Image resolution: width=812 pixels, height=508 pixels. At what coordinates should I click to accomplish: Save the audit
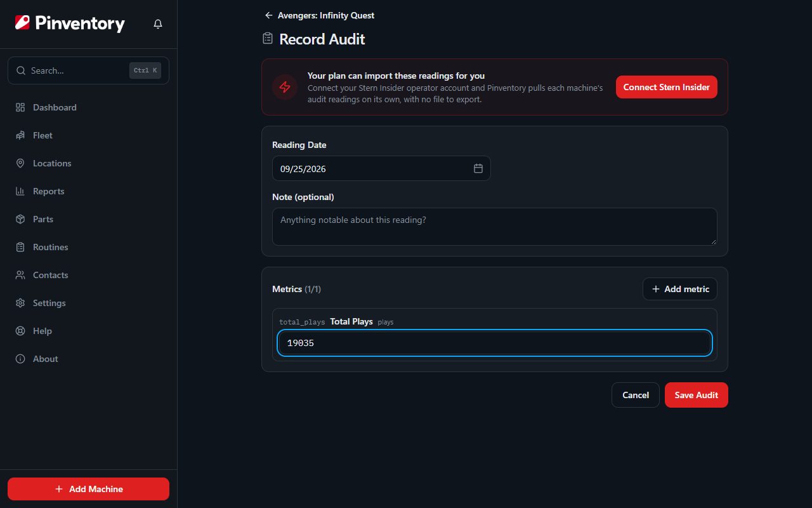tap(697, 395)
